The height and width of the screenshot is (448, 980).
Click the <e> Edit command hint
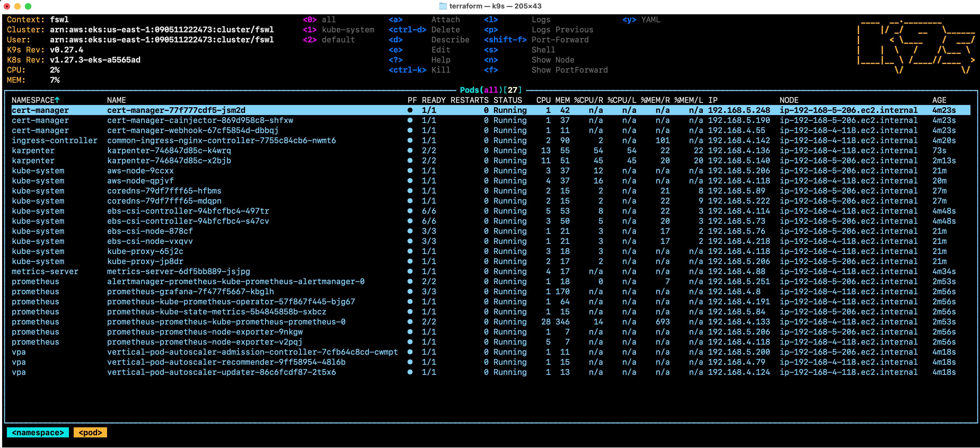click(x=419, y=50)
